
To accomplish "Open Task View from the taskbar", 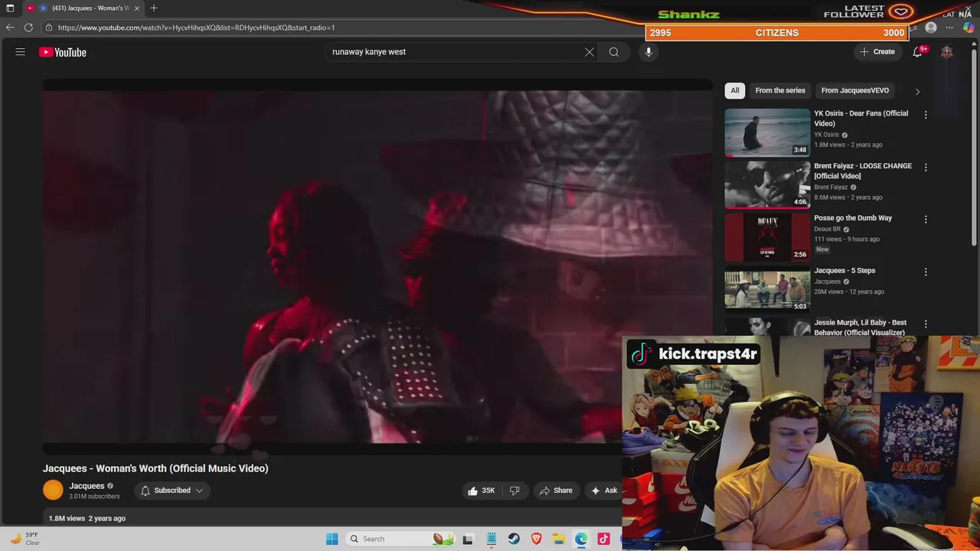I will (469, 539).
